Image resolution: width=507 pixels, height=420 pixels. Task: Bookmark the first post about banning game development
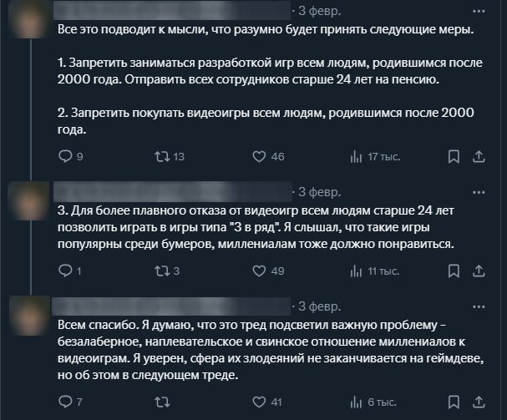[454, 155]
